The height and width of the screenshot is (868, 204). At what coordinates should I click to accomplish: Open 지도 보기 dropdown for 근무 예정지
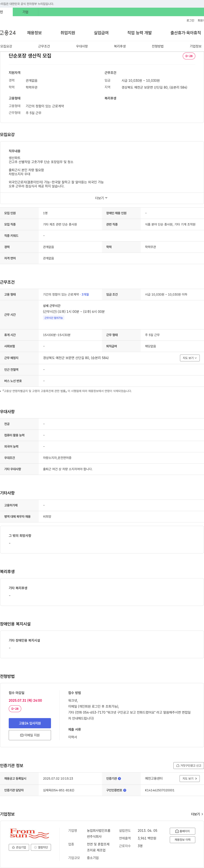[190, 358]
